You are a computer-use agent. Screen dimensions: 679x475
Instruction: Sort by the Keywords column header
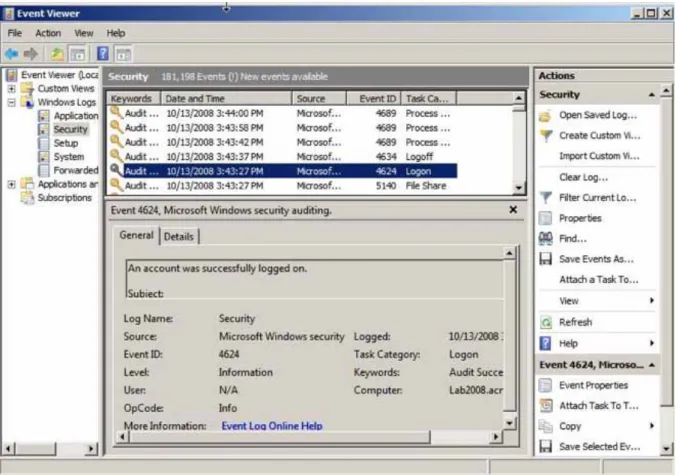coord(134,98)
